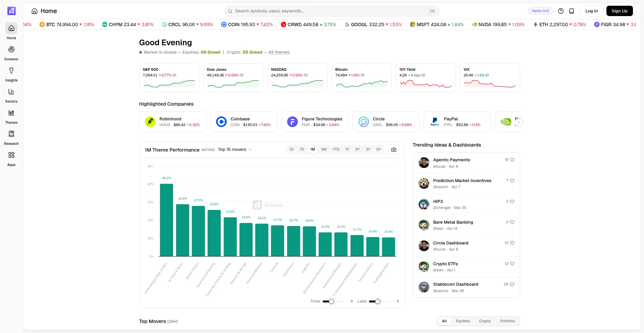Open the 10Y Yield card
Viewport: 644px width, 333px height.
[426, 78]
